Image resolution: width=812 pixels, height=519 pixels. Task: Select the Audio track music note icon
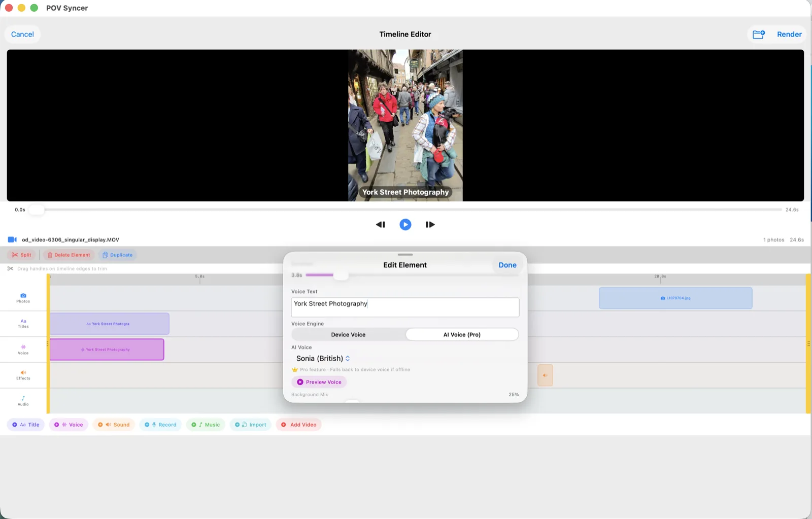[x=23, y=398]
